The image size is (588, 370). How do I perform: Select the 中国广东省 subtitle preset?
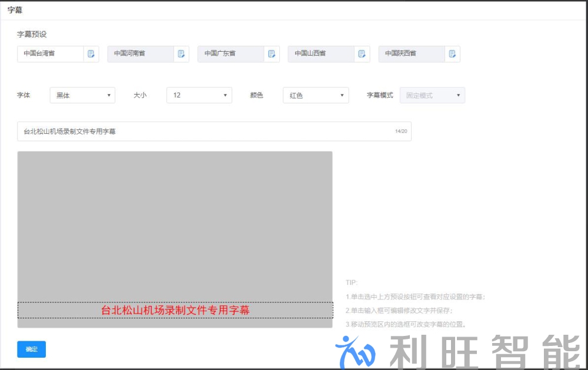point(229,54)
